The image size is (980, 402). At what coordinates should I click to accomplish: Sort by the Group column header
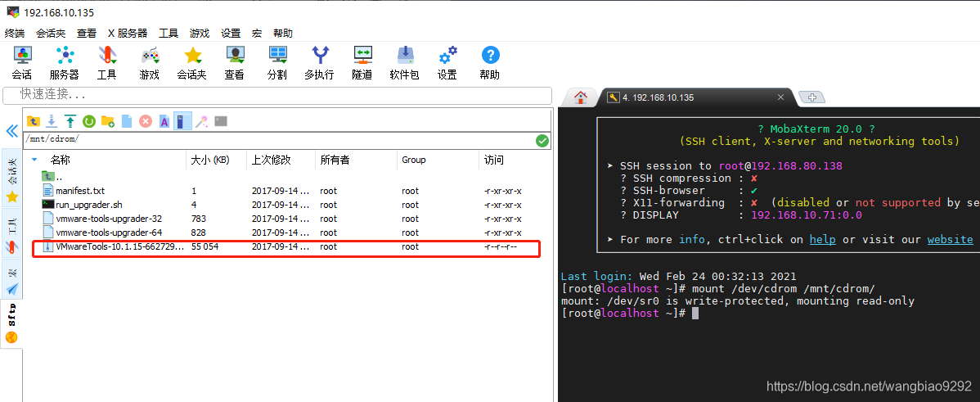414,160
